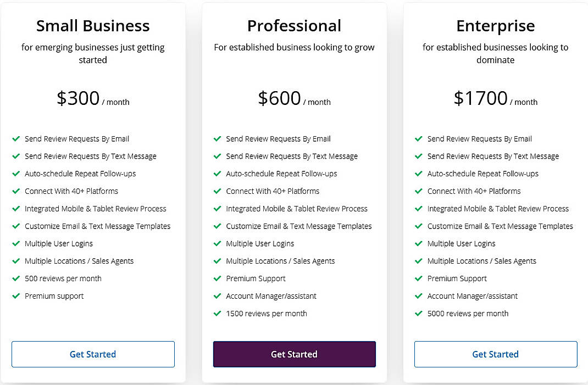The image size is (588, 385).
Task: Click the $300 / month price
Action: pos(93,99)
